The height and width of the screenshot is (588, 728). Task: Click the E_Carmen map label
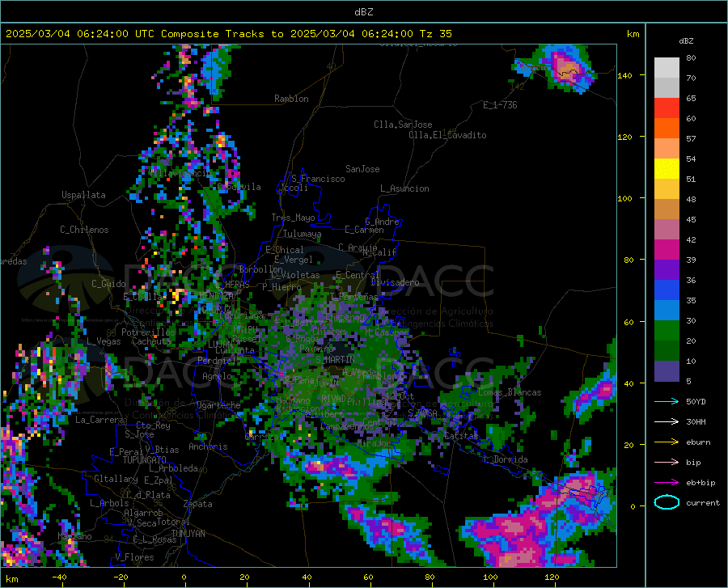tap(365, 230)
